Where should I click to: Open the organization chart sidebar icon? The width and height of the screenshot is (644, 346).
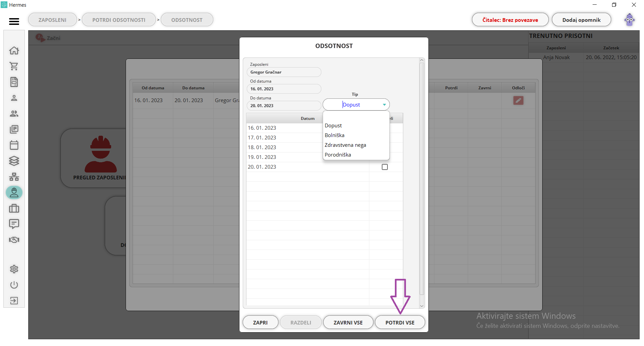pyautogui.click(x=14, y=177)
